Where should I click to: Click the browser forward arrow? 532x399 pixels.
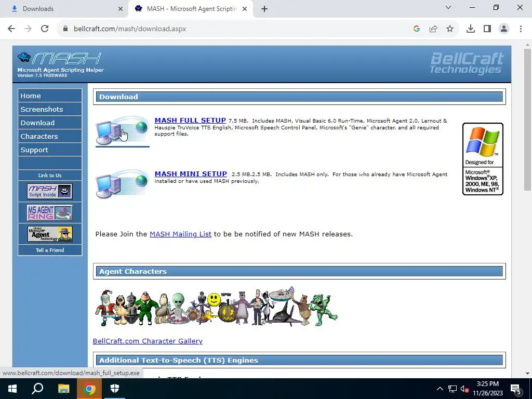28,29
